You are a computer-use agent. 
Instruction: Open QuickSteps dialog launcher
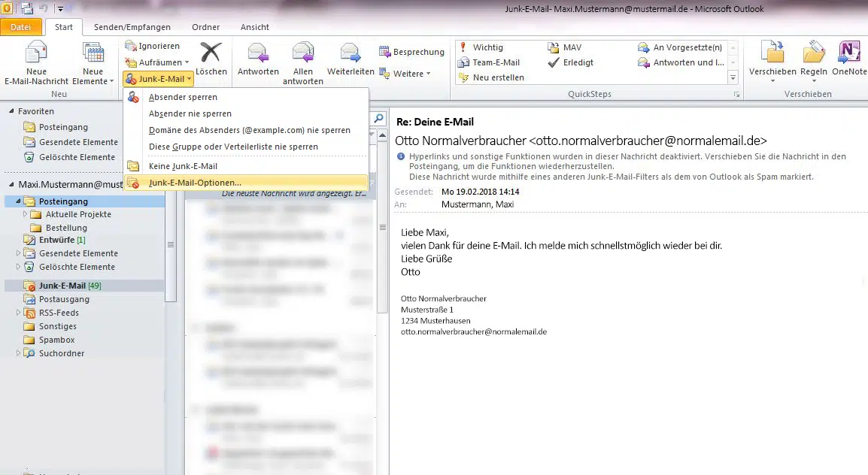click(736, 95)
